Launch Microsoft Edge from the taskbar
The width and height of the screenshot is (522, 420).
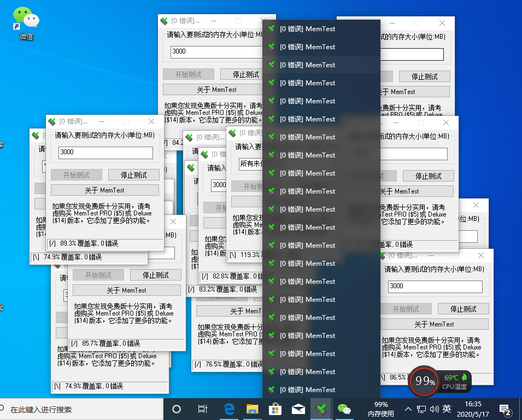(228, 409)
